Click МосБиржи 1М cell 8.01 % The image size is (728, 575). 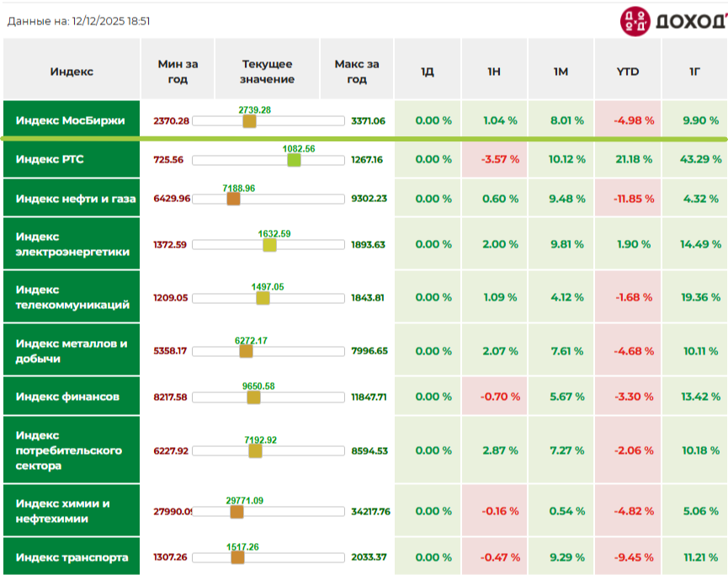click(561, 120)
